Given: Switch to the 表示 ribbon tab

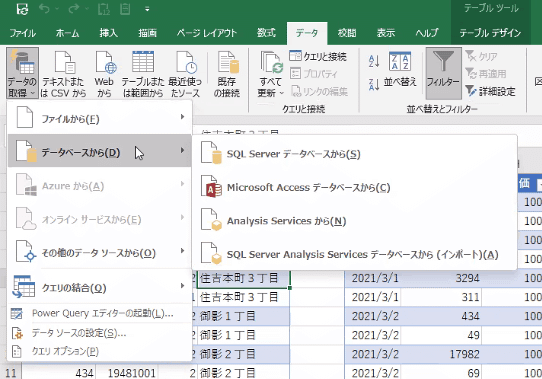Looking at the screenshot, I should [x=386, y=33].
